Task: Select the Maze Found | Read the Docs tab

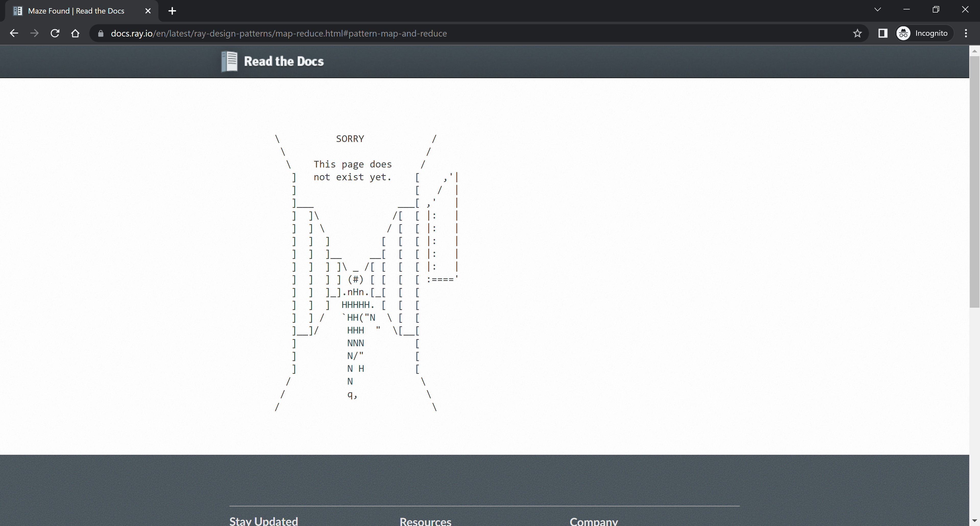Action: tap(82, 11)
